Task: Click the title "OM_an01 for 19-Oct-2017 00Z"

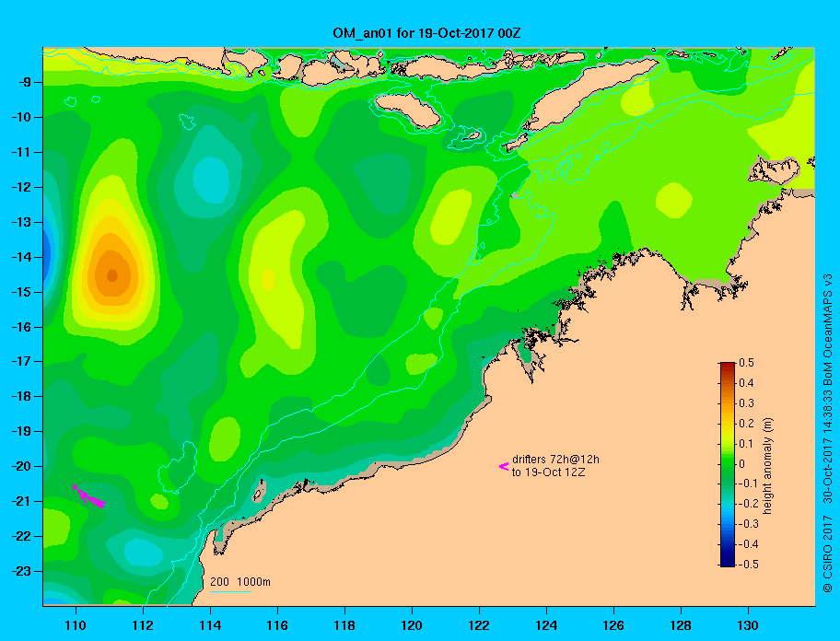Action: click(x=426, y=33)
